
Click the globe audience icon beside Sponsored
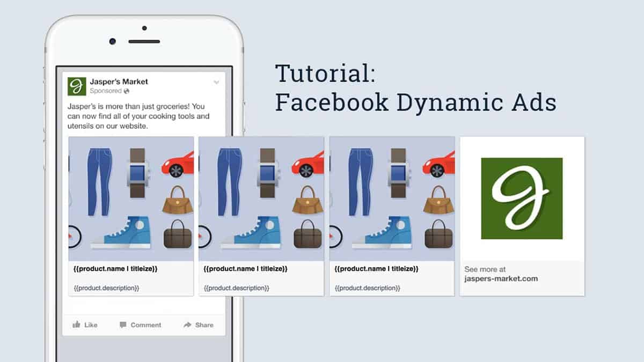(x=126, y=91)
